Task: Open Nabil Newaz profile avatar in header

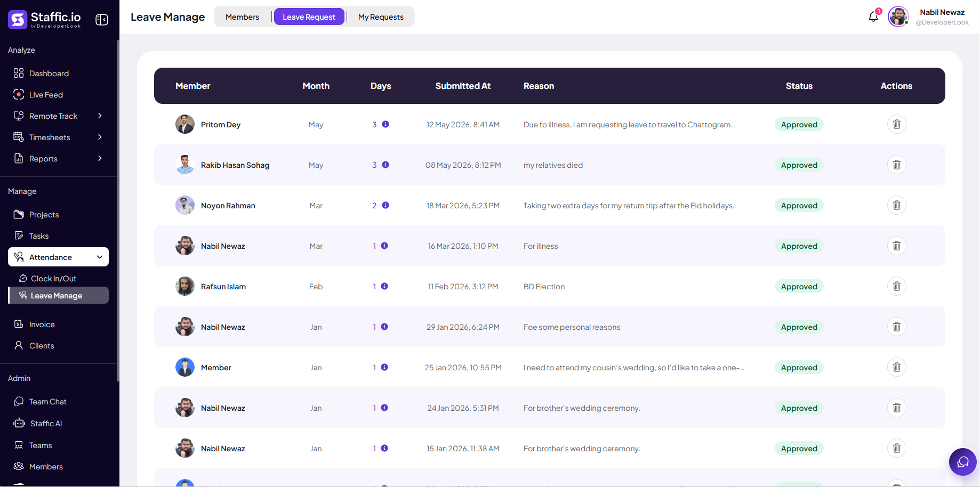Action: (898, 17)
